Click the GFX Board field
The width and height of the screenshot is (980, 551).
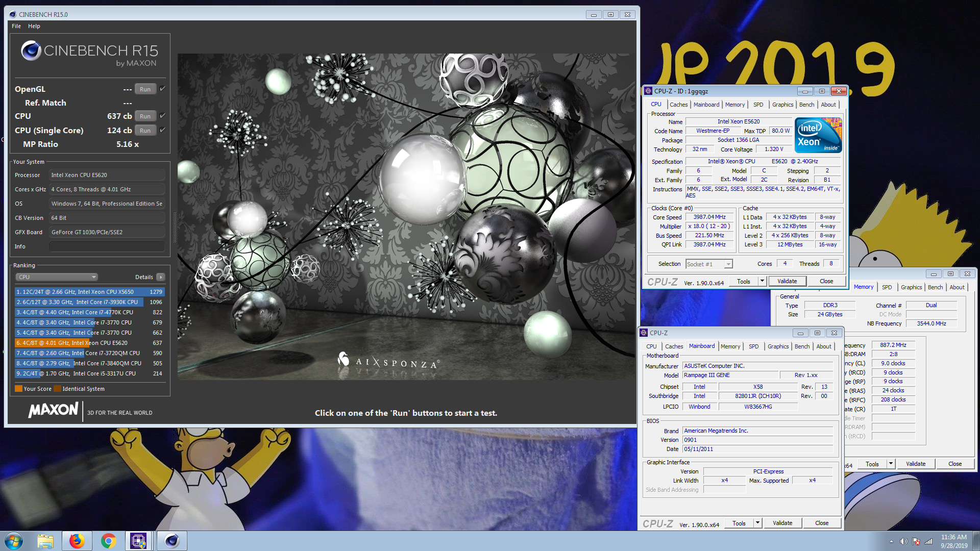click(107, 232)
